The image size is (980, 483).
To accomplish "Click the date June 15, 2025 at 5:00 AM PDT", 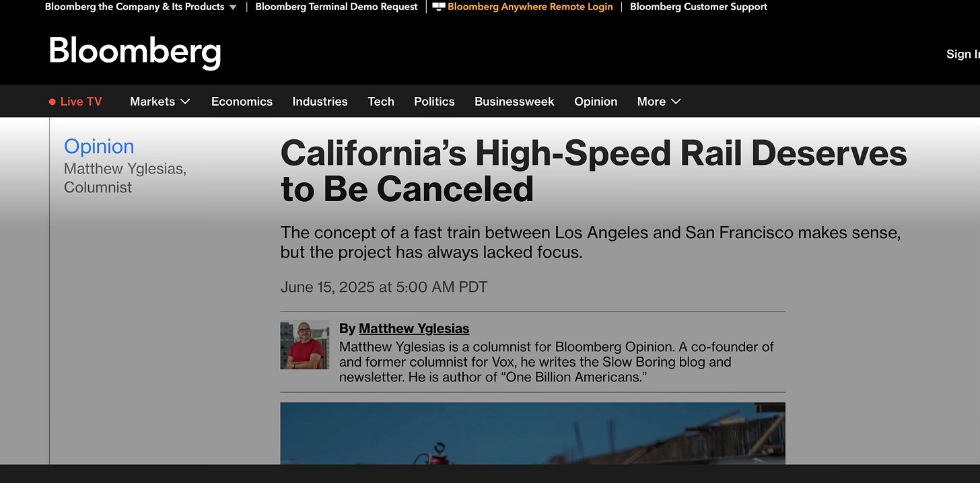I will tap(384, 287).
